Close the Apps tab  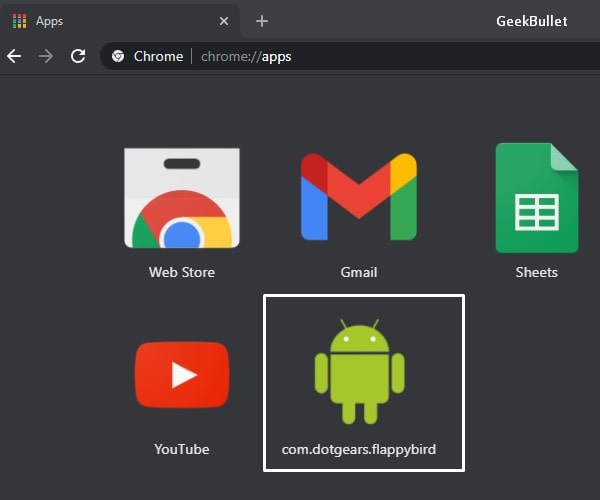[x=224, y=21]
